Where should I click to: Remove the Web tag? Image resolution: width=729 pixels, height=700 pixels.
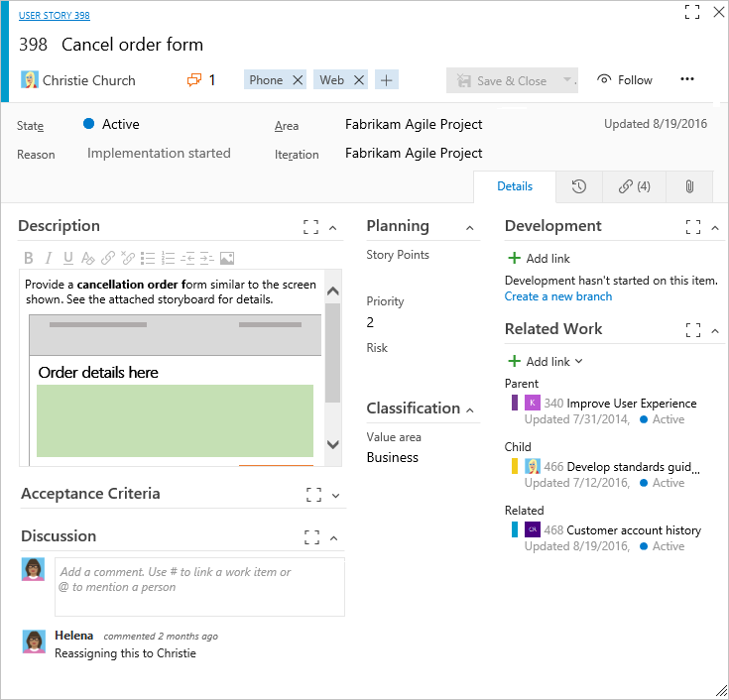[x=359, y=80]
